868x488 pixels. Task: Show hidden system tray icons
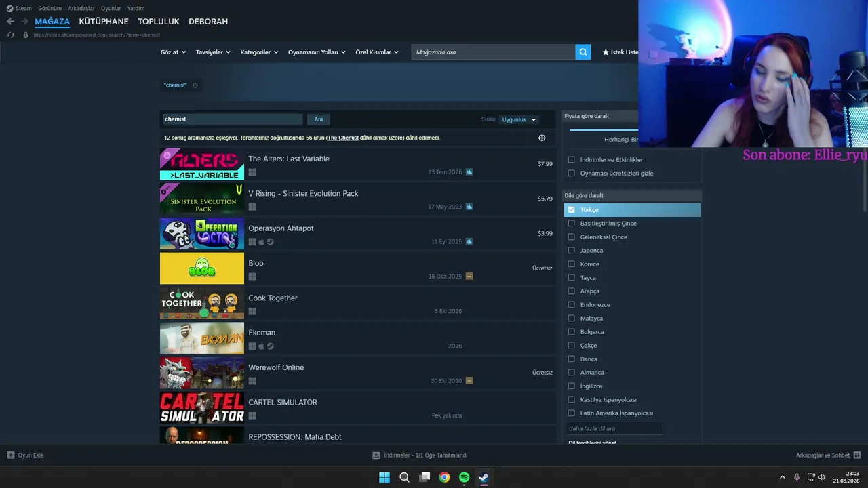(x=782, y=477)
